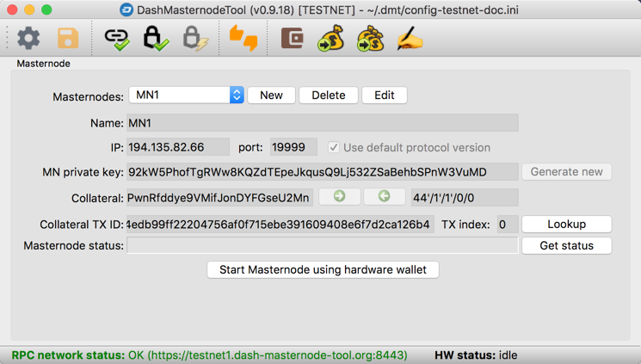This screenshot has height=364, width=641.
Task: Convert BIP32 path to address left-arrow
Action: [x=384, y=197]
